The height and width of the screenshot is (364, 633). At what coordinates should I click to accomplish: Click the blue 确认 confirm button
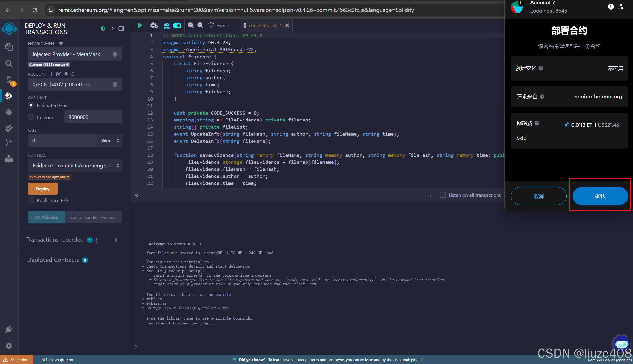(x=600, y=196)
